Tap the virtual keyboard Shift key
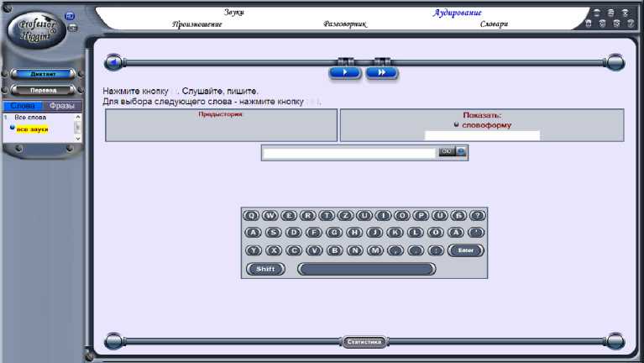This screenshot has width=644, height=363. [x=265, y=269]
